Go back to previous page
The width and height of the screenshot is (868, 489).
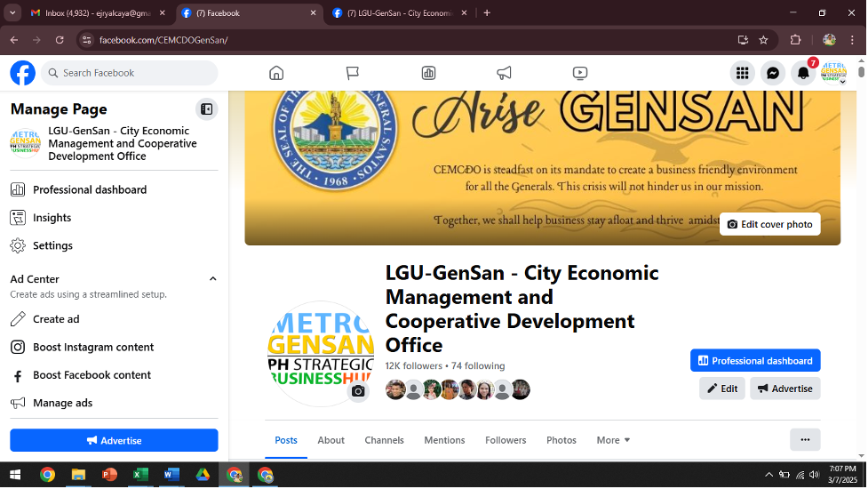pos(14,40)
